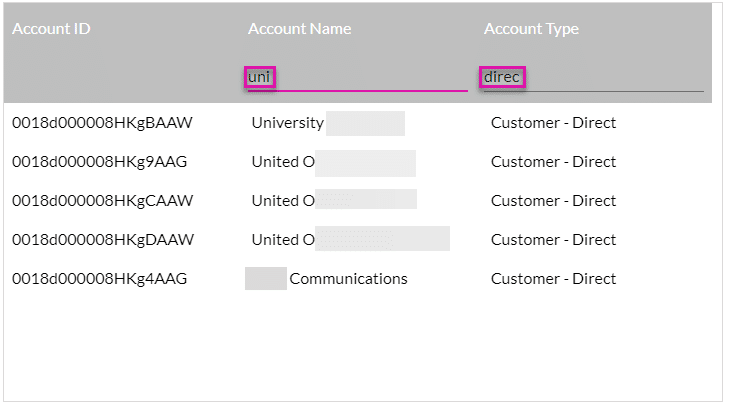Screen dimensions: 729x406
Task: Focus the Account Name filter containing 'uni'
Action: tap(356, 77)
